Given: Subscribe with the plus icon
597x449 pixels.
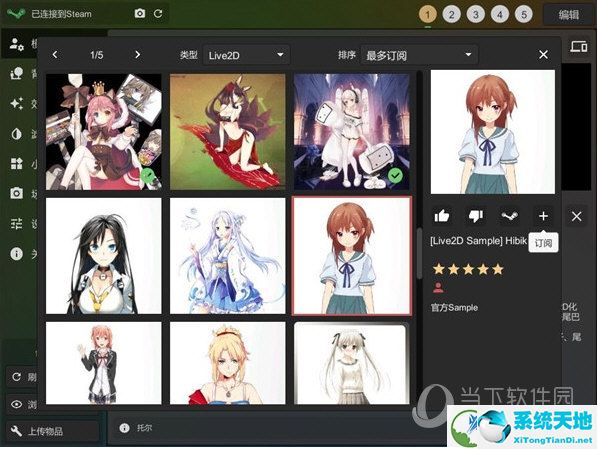Looking at the screenshot, I should (543, 216).
